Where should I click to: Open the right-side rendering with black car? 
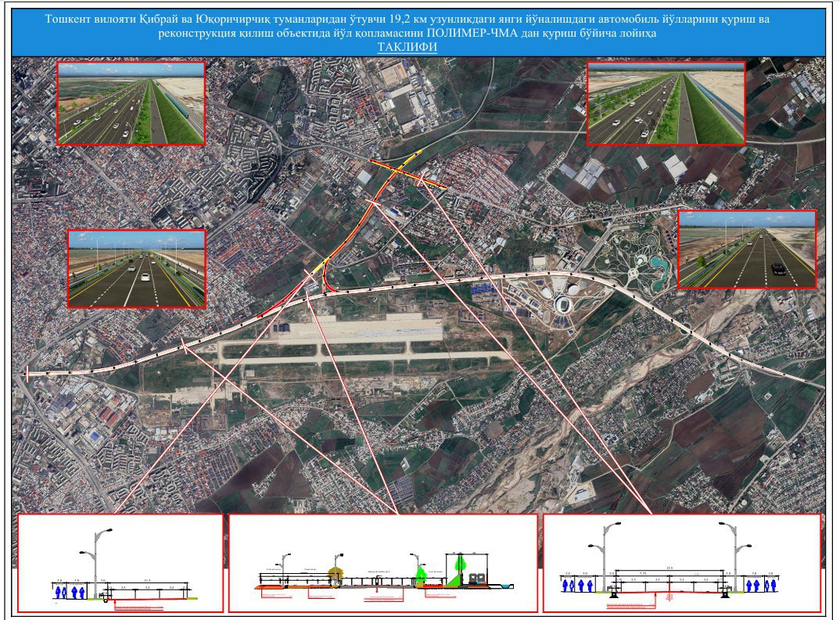coord(746,249)
